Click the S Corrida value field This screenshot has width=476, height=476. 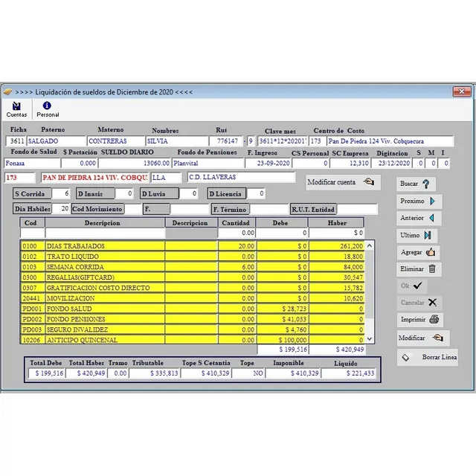click(x=61, y=193)
